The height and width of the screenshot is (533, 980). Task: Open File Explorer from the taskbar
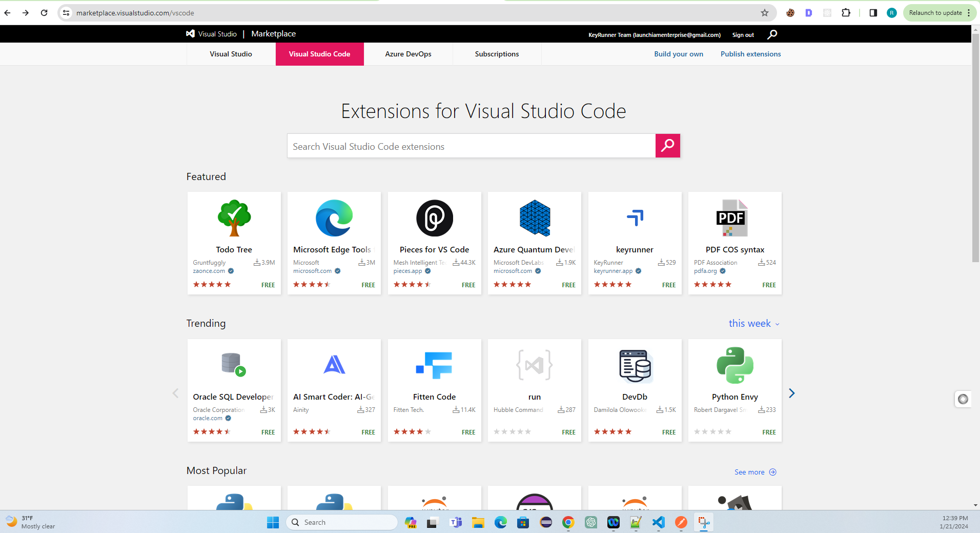[x=478, y=522]
